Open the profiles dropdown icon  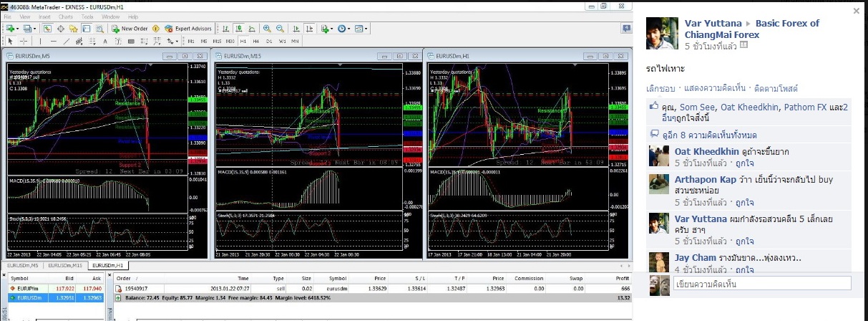pos(29,29)
